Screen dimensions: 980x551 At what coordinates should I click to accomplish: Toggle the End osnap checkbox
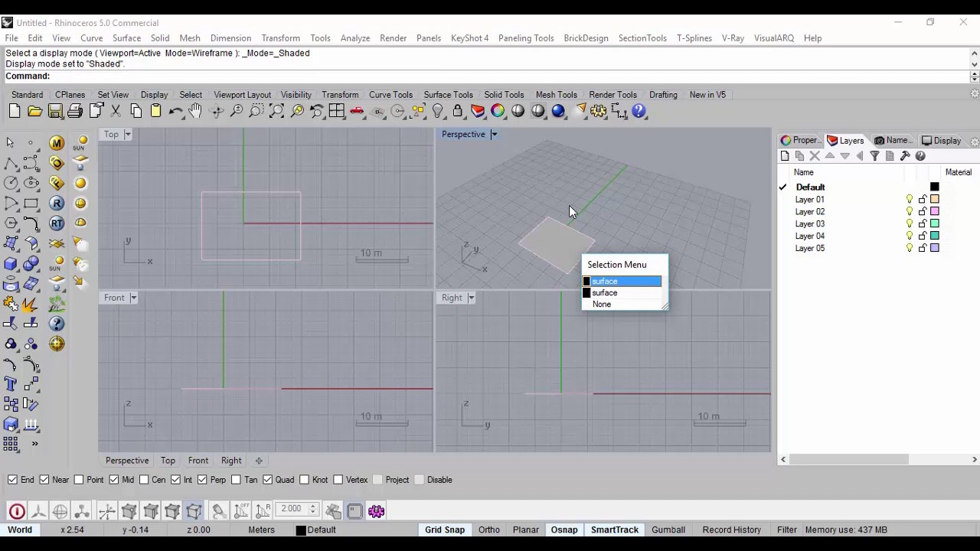point(13,480)
